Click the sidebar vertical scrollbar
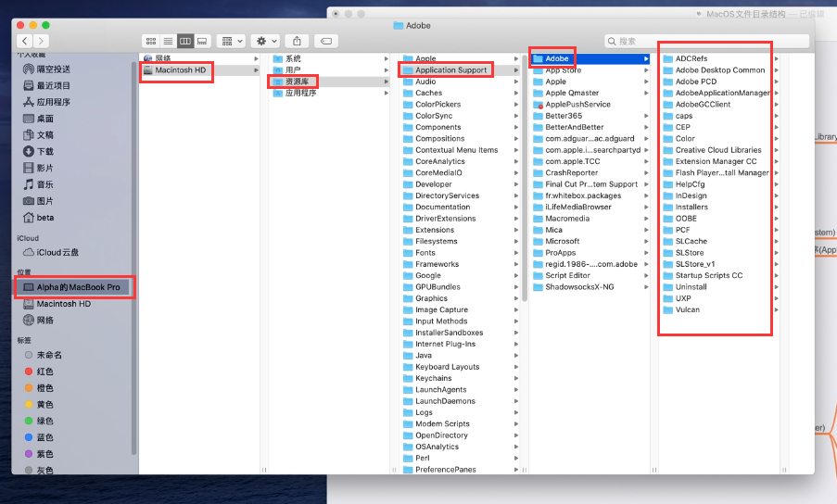Viewport: 837px width, 504px height. click(x=134, y=258)
